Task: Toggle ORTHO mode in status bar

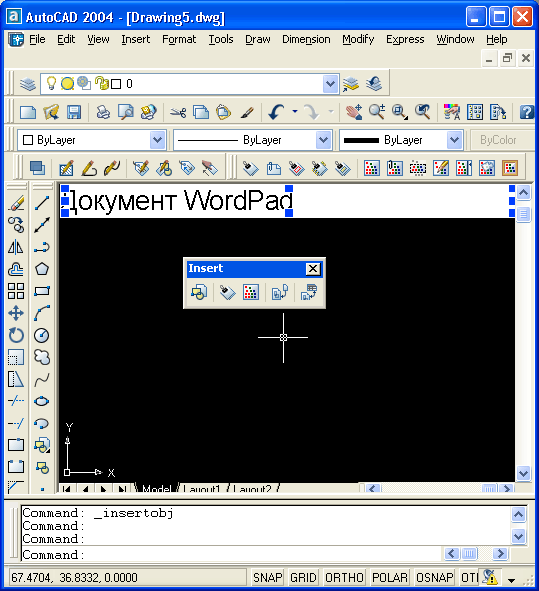Action: pos(344,577)
